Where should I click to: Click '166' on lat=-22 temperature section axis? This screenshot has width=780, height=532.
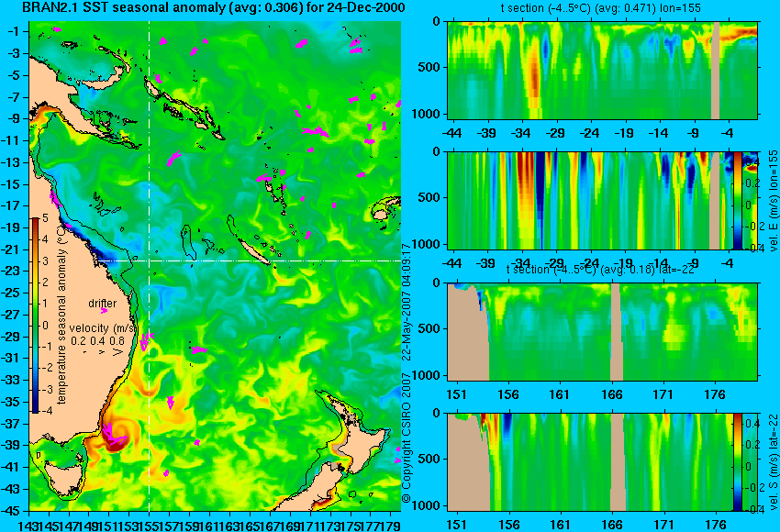click(x=611, y=394)
